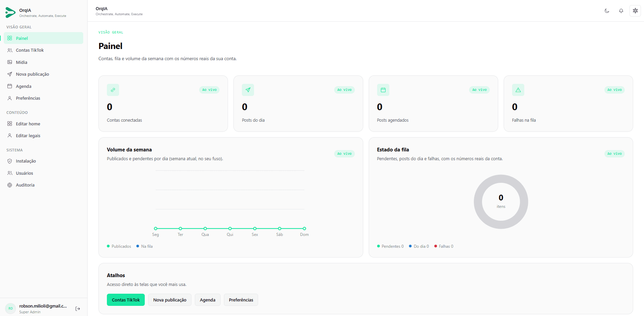Click the logout arrow icon

point(78,309)
